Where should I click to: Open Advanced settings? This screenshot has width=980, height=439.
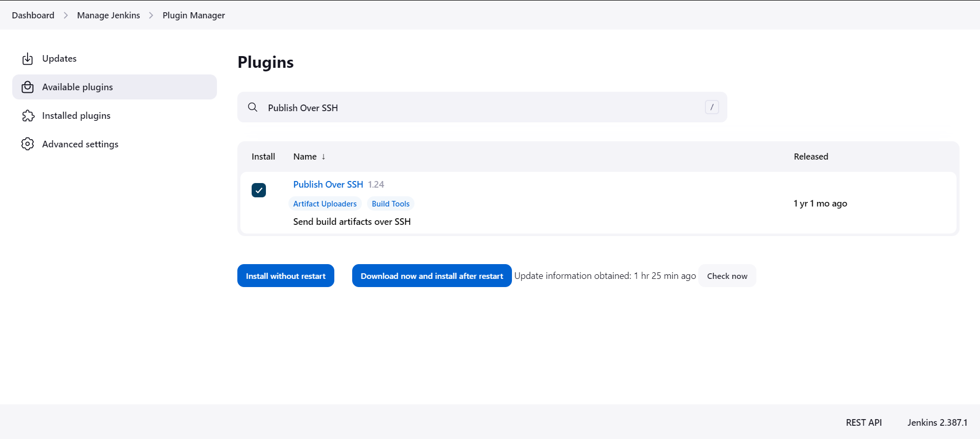[x=114, y=144]
